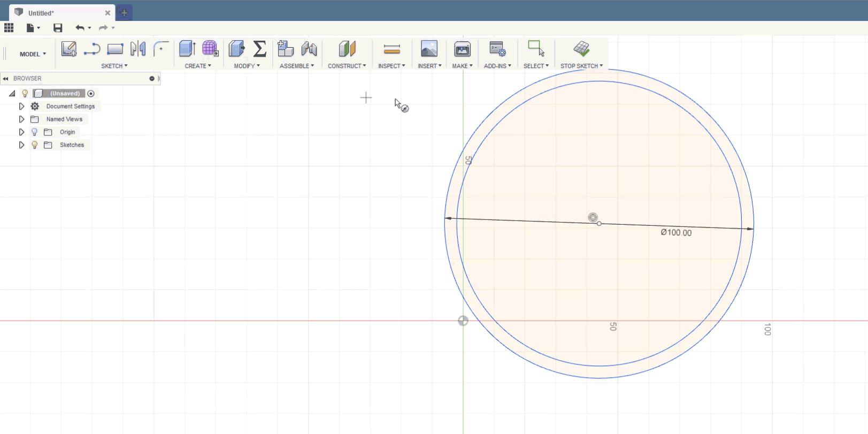Select the Named Views tree item

pos(64,119)
